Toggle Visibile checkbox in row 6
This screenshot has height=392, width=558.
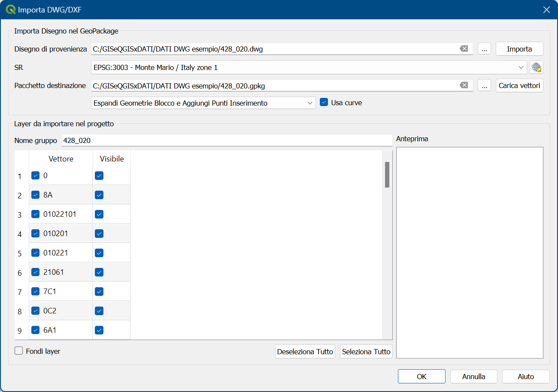[x=99, y=272]
